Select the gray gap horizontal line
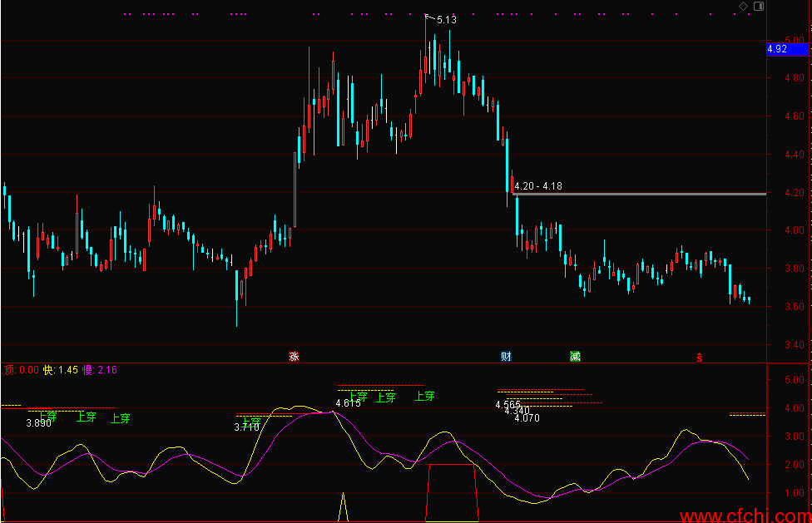 pyautogui.click(x=640, y=194)
